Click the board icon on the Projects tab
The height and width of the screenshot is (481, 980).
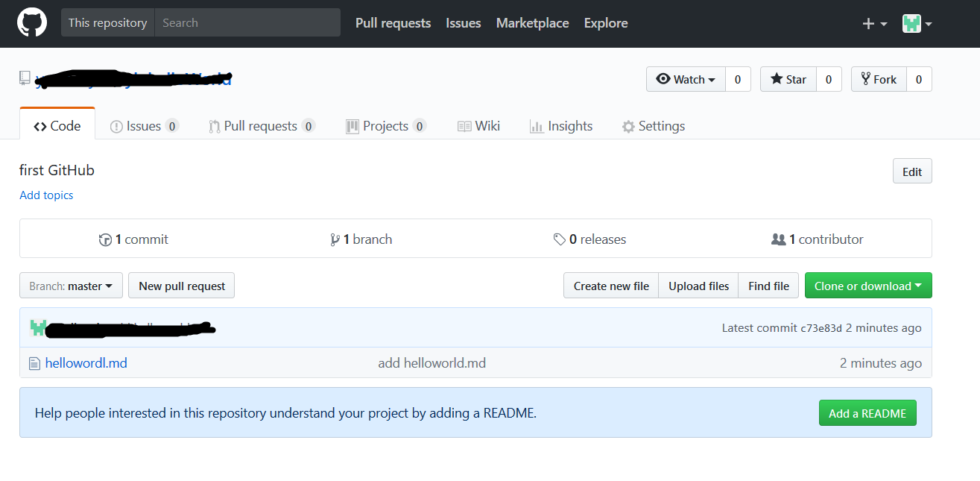point(353,127)
